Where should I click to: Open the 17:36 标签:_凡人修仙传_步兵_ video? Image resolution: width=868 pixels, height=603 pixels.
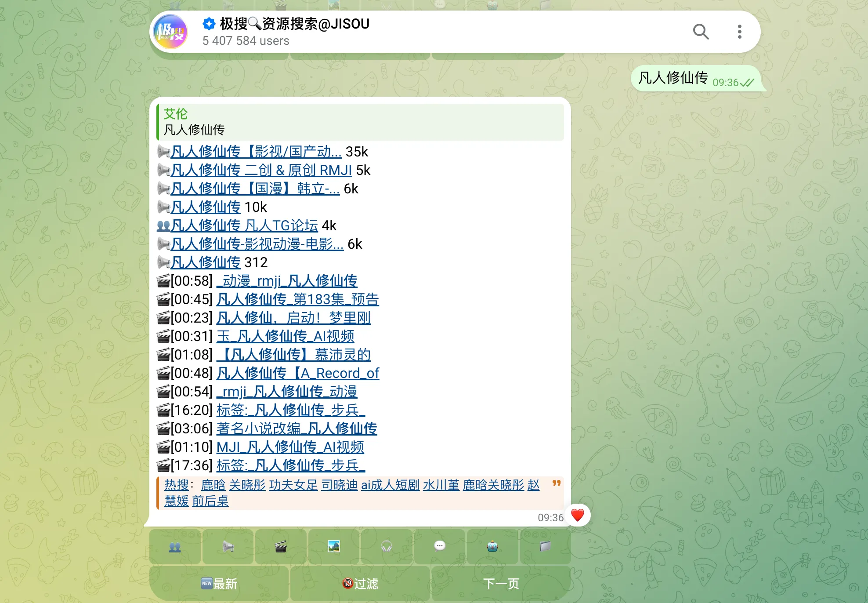tap(291, 465)
